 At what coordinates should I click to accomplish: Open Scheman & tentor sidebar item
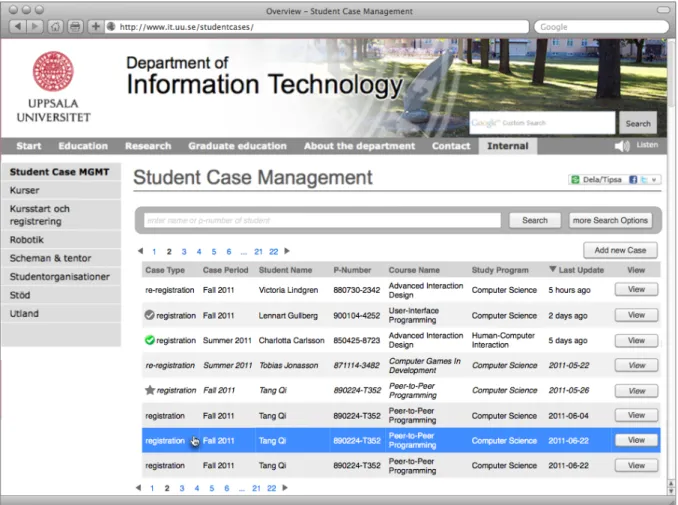click(x=61, y=258)
